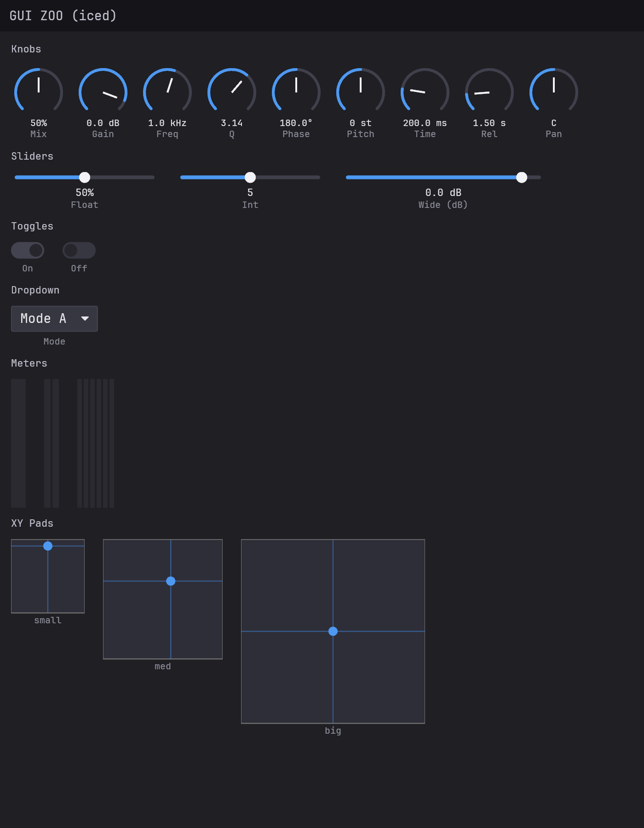644x828 pixels.
Task: Click the Toggles section heading
Action: (32, 226)
